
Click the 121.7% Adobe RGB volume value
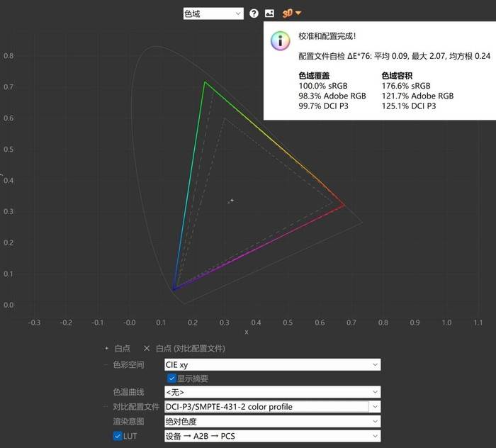click(x=417, y=96)
